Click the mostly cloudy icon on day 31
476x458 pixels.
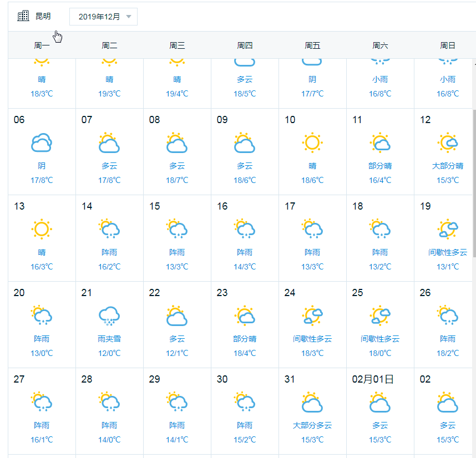(312, 401)
